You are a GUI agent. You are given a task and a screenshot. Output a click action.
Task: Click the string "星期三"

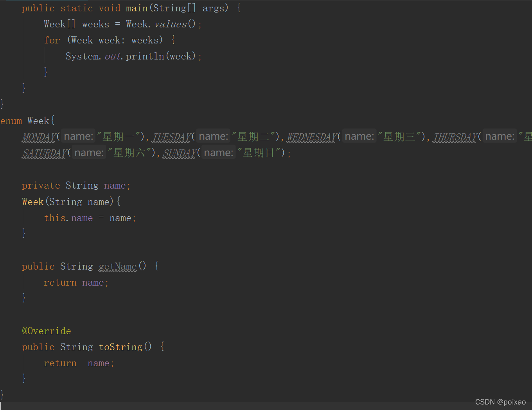399,137
